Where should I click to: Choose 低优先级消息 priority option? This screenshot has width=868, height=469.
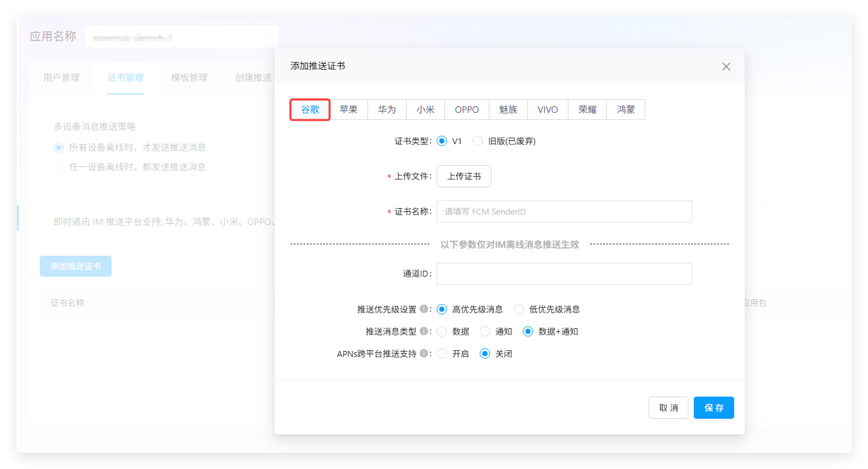click(519, 309)
